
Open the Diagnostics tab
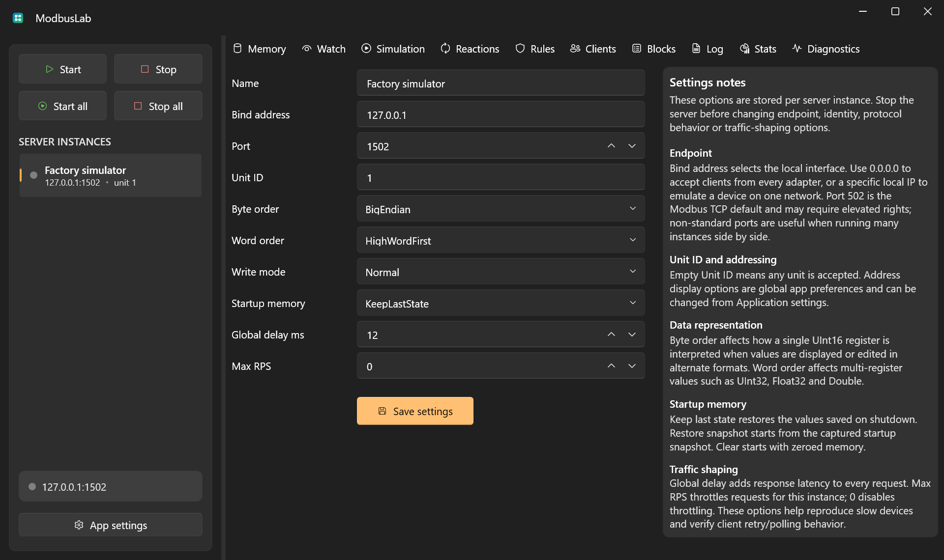pos(826,49)
